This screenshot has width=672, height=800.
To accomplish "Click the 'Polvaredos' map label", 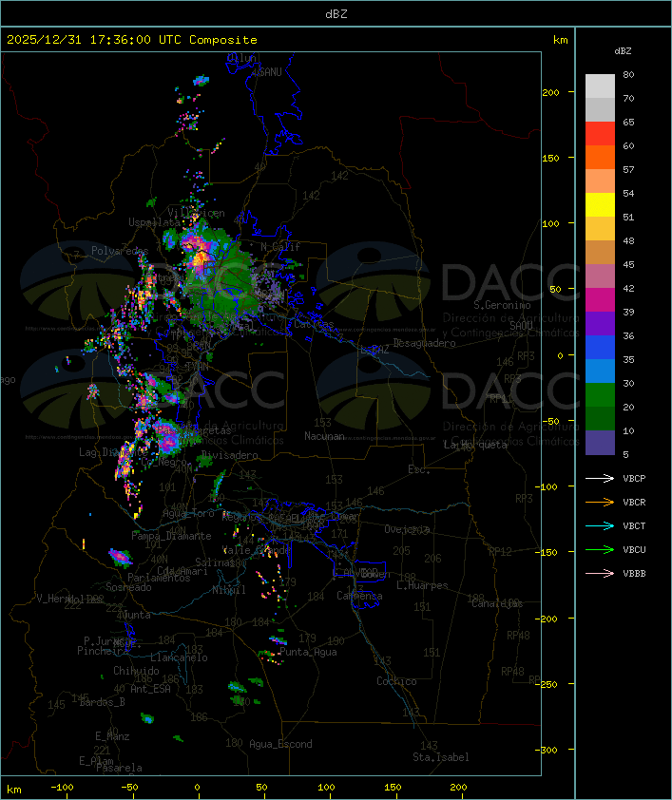I will click(120, 251).
